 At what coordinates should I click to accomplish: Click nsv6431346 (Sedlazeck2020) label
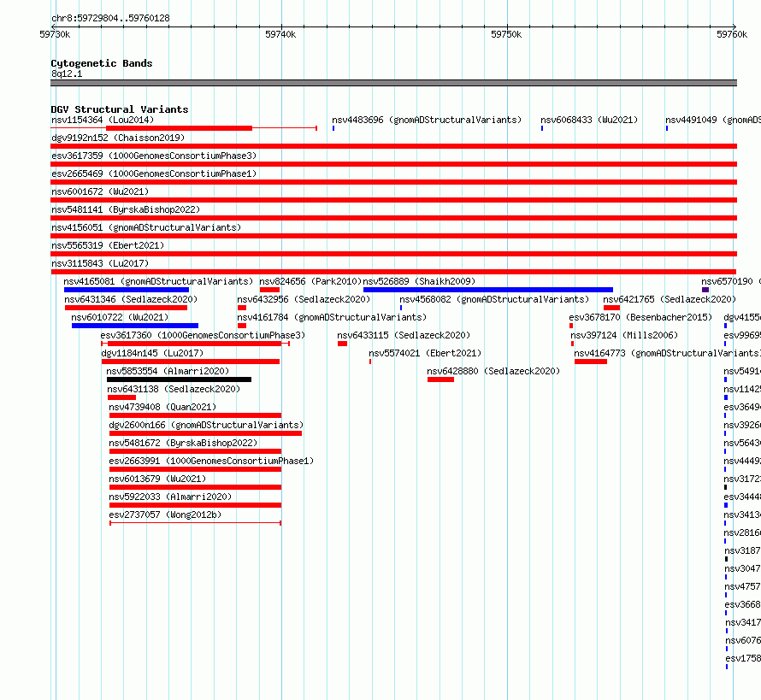pyautogui.click(x=131, y=299)
